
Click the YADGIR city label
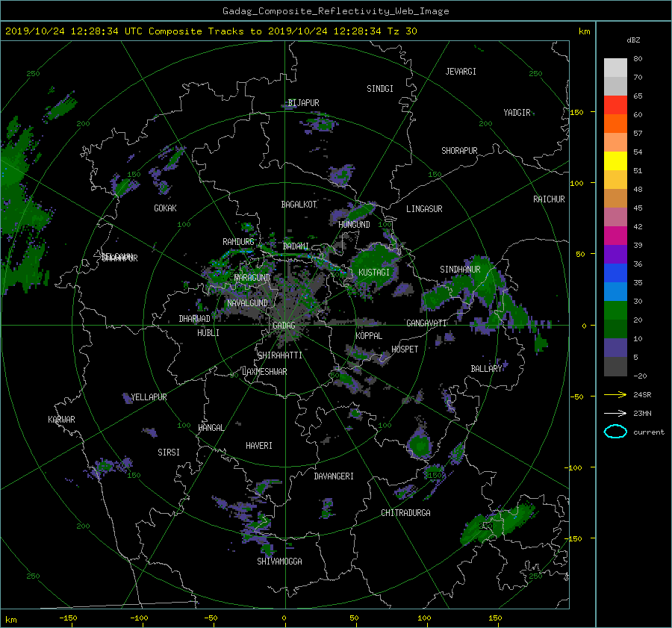coord(517,113)
